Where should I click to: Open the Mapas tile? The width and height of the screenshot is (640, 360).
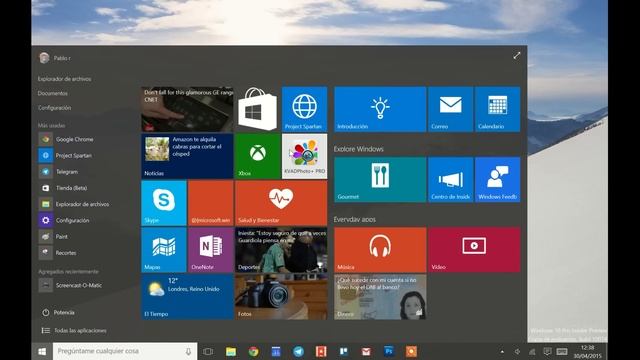click(x=164, y=250)
